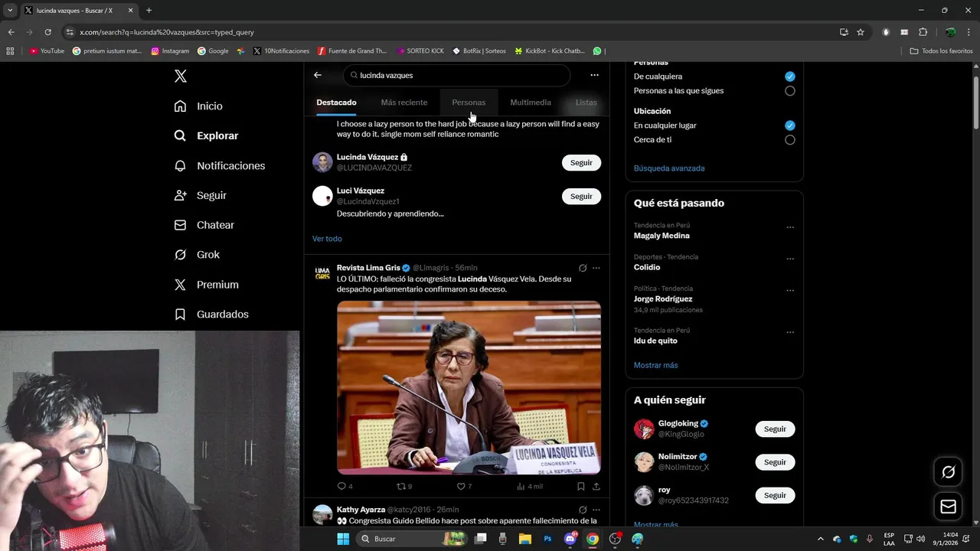Open Instagram bookmark
The image size is (980, 551).
point(170,51)
